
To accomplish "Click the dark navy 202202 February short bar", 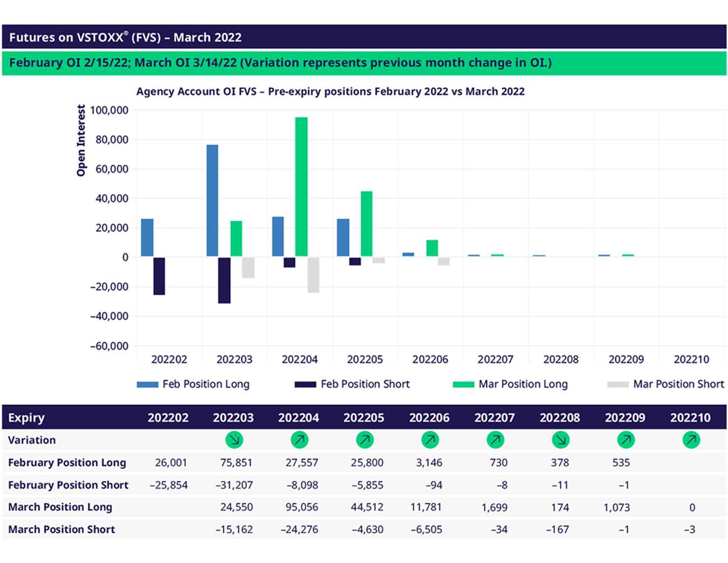I will click(x=159, y=276).
